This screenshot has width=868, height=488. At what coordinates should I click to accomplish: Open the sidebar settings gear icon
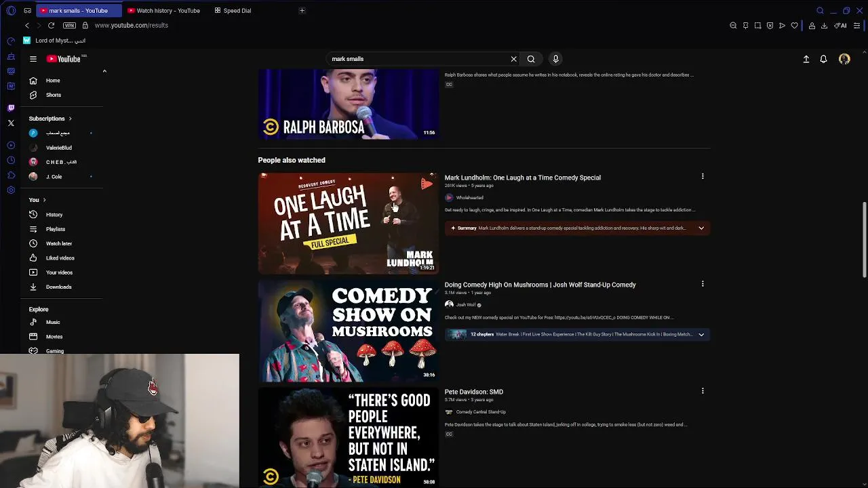point(11,190)
